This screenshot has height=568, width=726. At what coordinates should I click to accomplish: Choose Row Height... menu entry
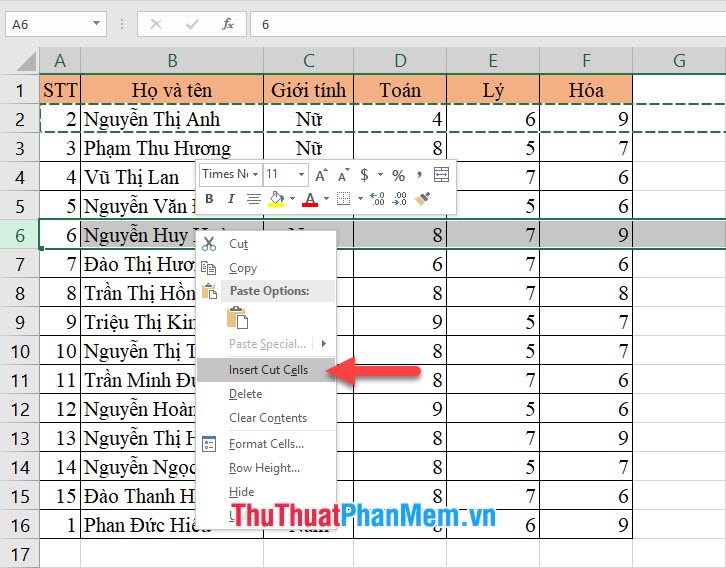(x=266, y=468)
